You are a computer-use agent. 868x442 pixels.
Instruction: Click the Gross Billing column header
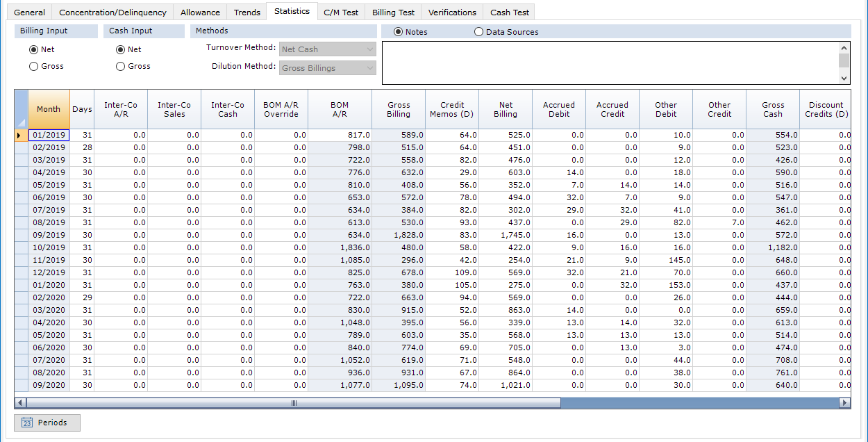tap(399, 109)
